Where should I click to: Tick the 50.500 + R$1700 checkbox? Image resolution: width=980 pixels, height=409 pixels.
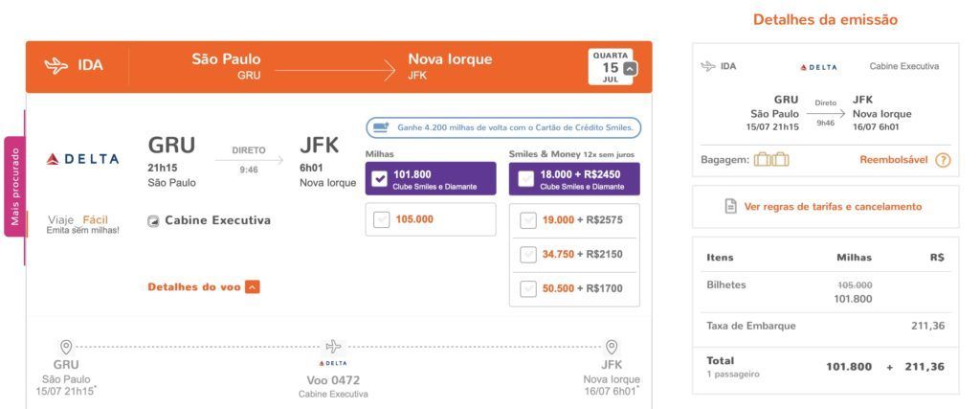528,289
